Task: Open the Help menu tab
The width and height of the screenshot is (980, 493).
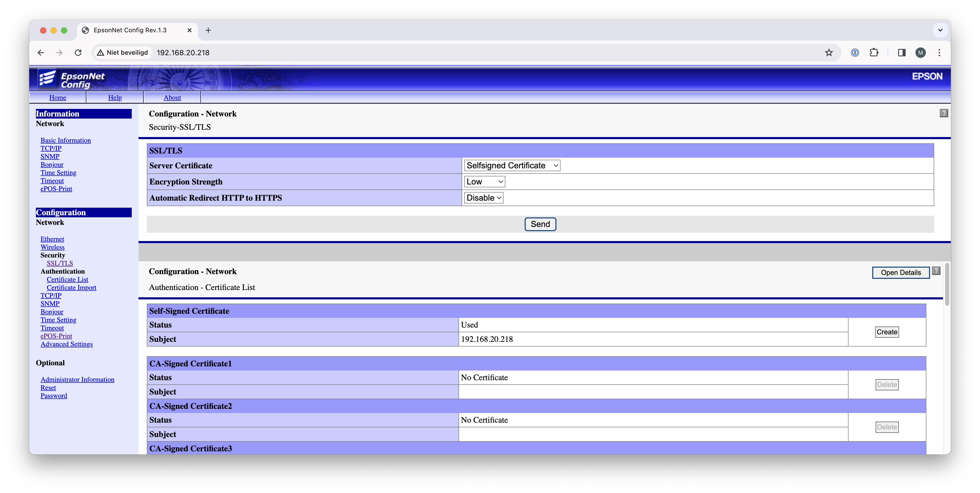Action: [x=115, y=97]
